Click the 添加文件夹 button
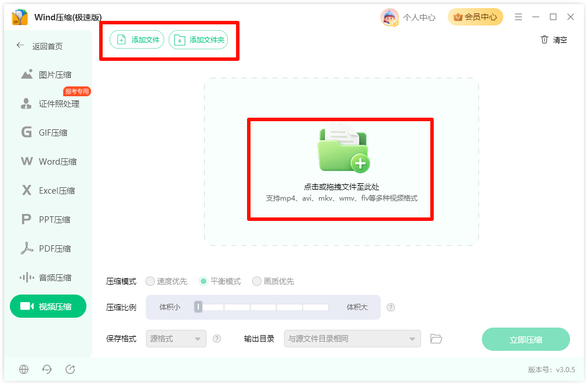588x385 pixels. click(x=198, y=40)
